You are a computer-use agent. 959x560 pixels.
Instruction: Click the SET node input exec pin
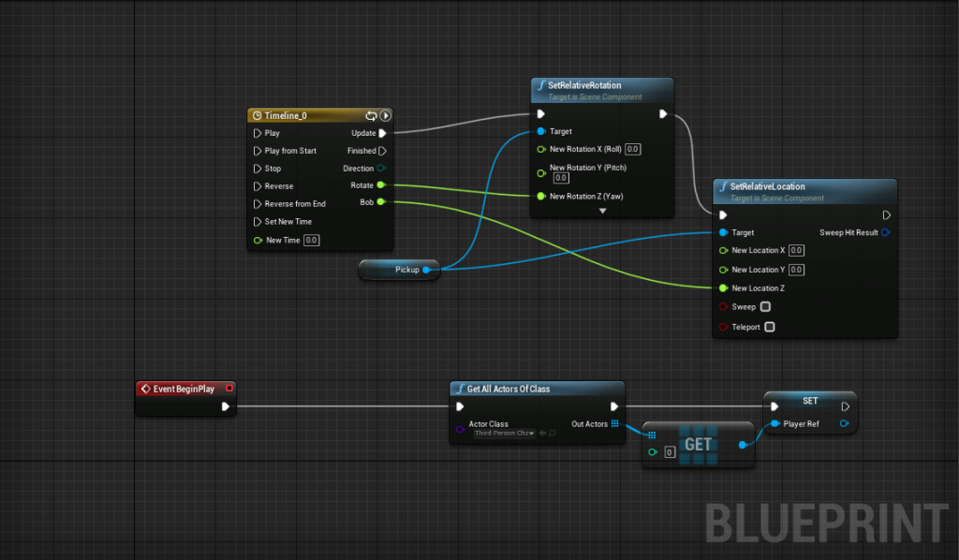click(775, 406)
